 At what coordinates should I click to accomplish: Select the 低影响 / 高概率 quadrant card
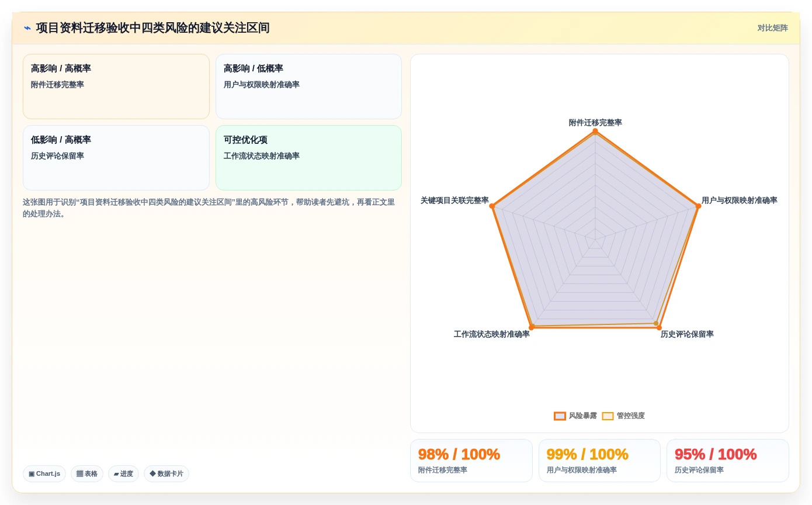click(116, 158)
